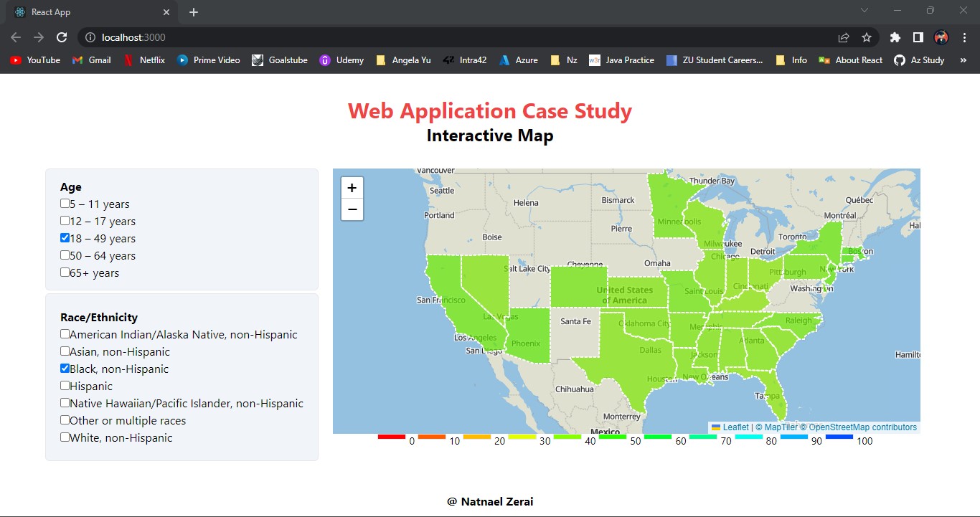Open the ZU Student Careers bookmark

click(x=715, y=60)
